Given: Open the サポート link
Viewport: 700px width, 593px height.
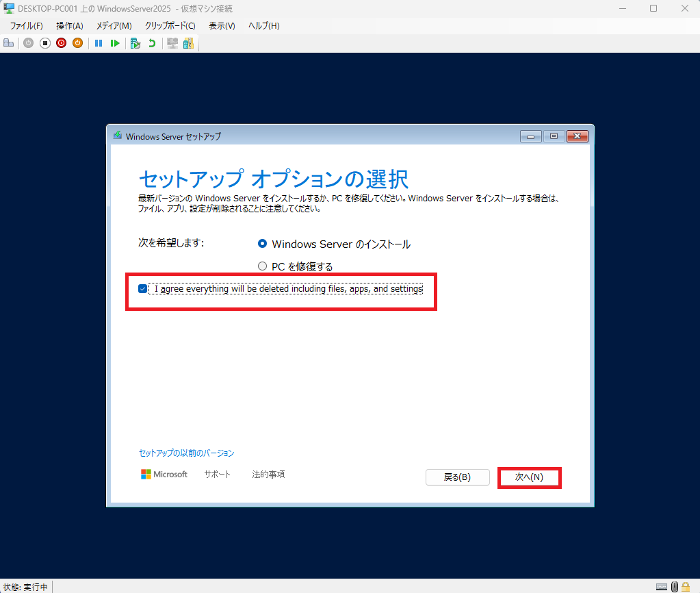Looking at the screenshot, I should point(218,474).
